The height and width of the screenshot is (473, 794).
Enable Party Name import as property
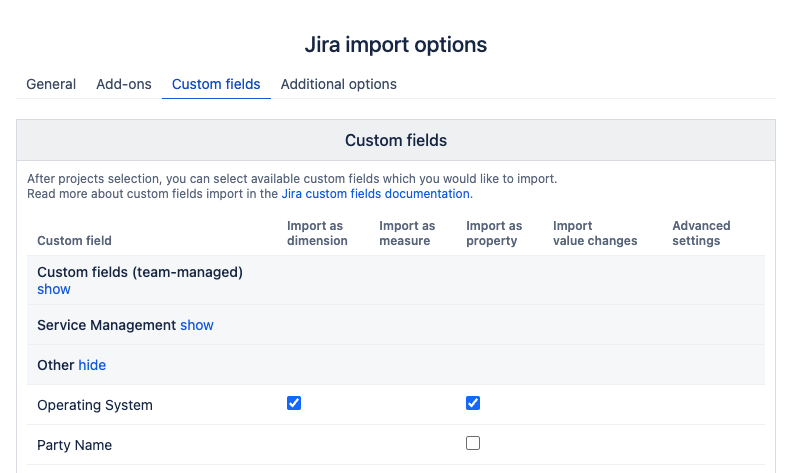pyautogui.click(x=473, y=443)
